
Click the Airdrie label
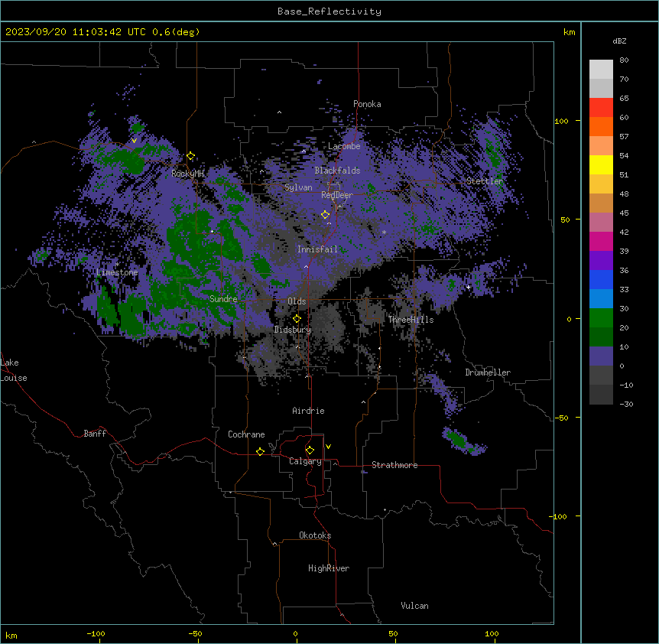(x=308, y=411)
